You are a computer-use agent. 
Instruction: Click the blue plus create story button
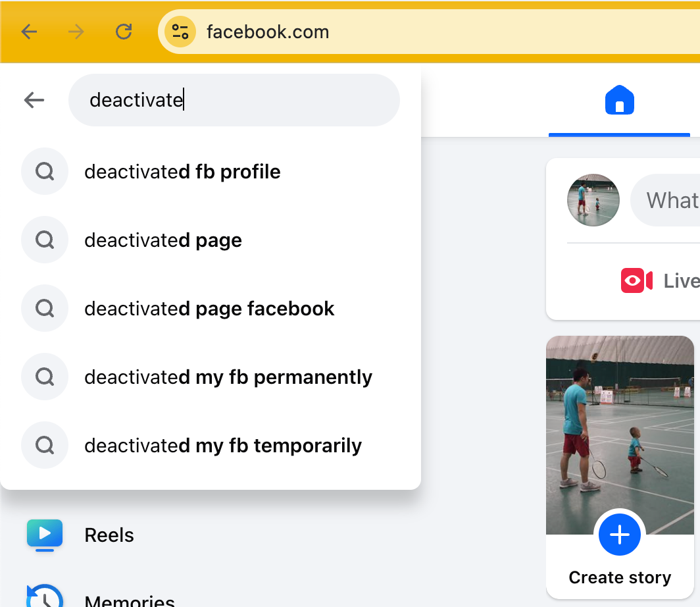tap(620, 535)
